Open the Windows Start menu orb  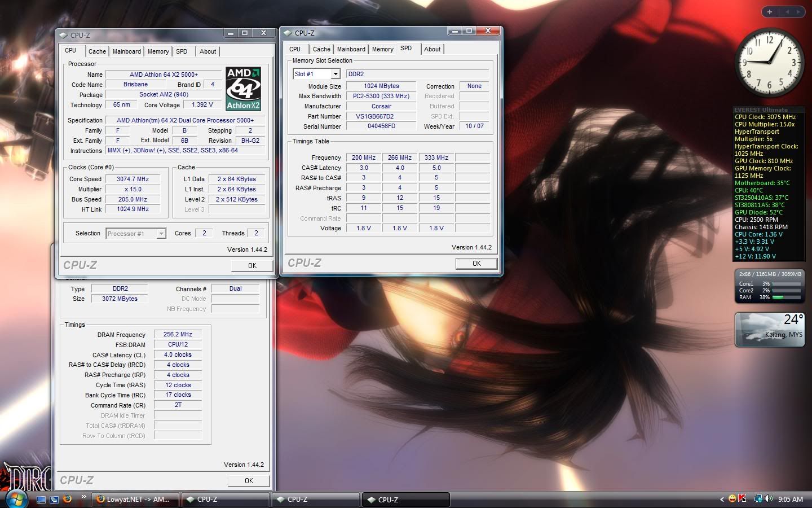tap(15, 499)
